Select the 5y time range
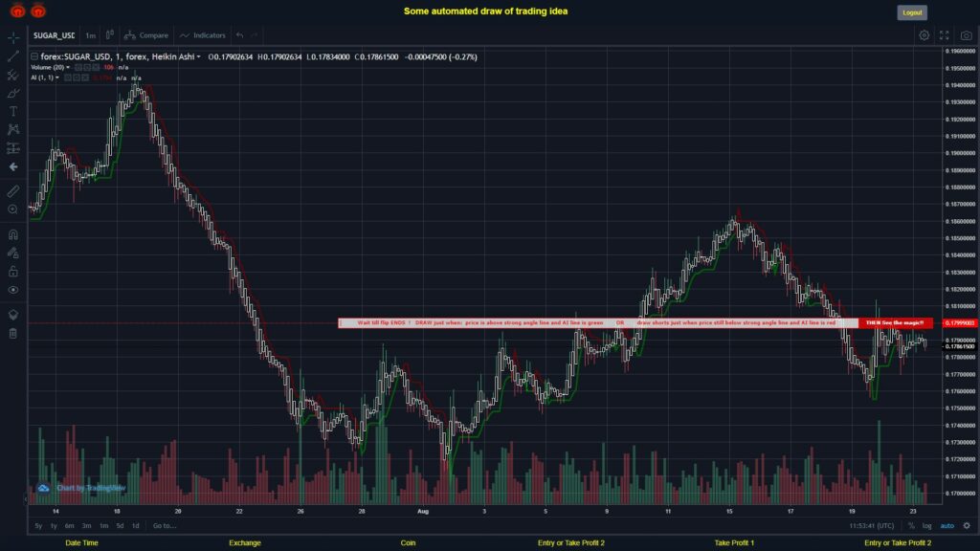Viewport: 980px width, 551px height. 38,526
